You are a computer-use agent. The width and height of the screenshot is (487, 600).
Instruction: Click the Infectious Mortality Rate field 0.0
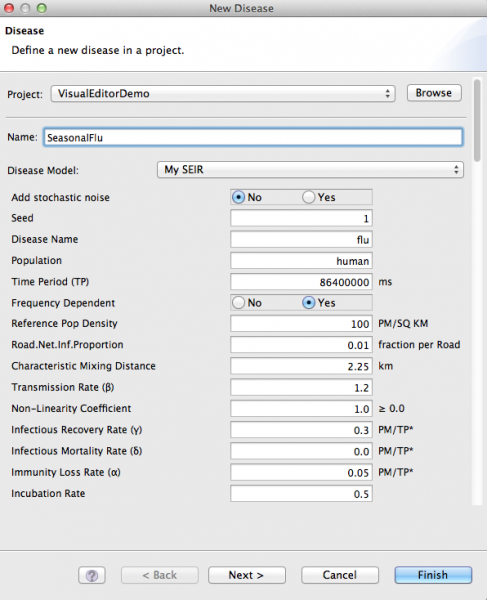[x=301, y=451]
